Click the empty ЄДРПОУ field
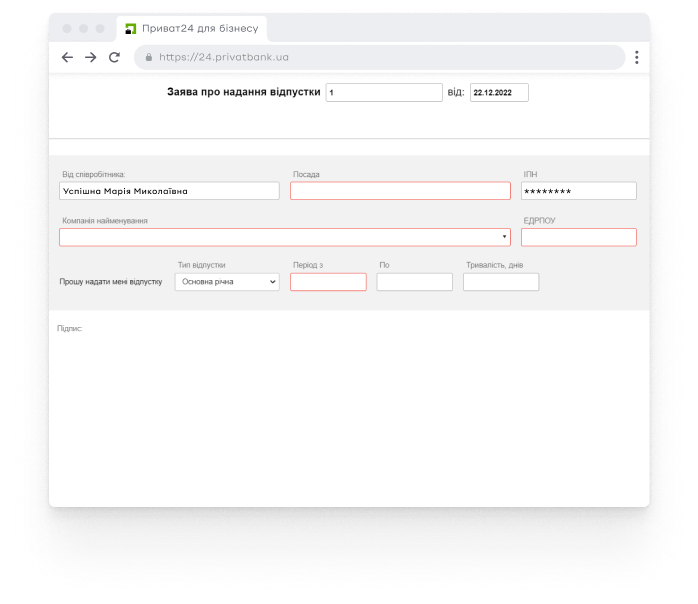The height and width of the screenshot is (604, 698). point(578,237)
